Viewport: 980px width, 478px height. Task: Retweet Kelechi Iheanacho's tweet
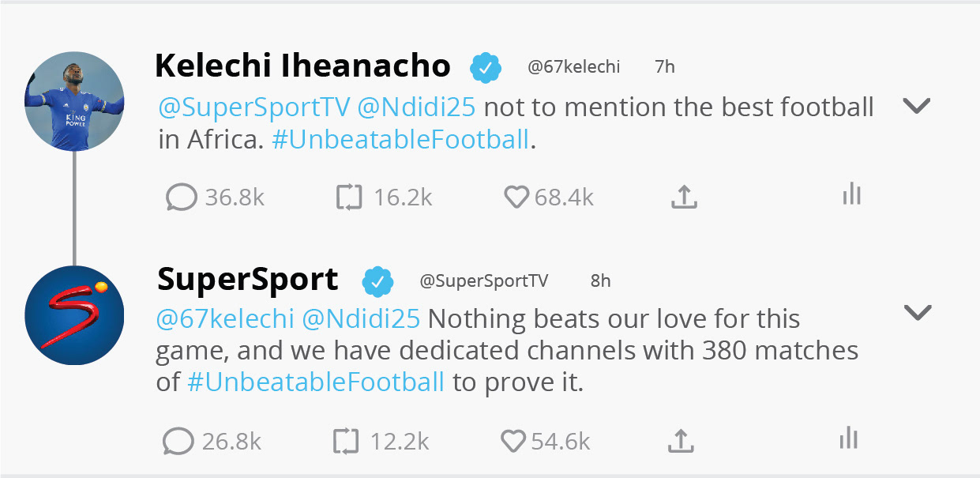click(349, 197)
